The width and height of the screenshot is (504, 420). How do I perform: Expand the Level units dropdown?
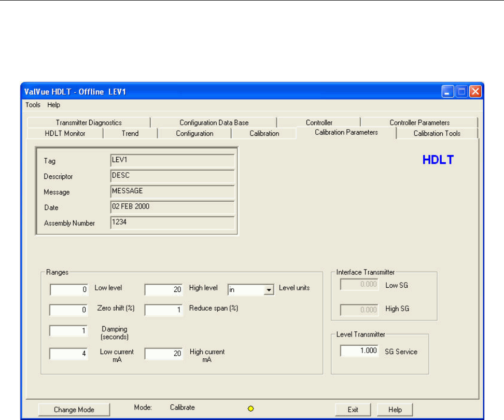pyautogui.click(x=269, y=290)
